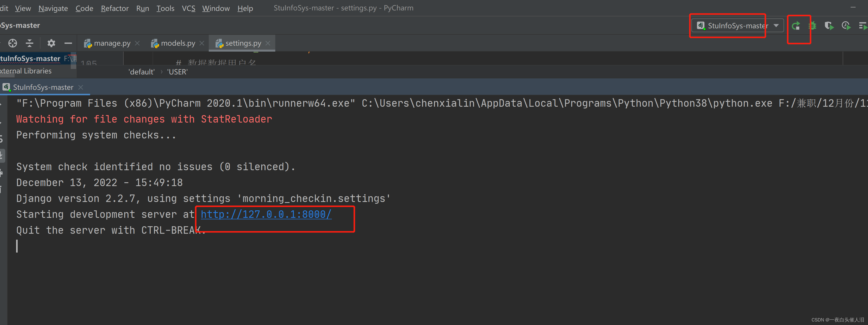Click 'Watching for file changes with StatReloader' line

(x=144, y=119)
